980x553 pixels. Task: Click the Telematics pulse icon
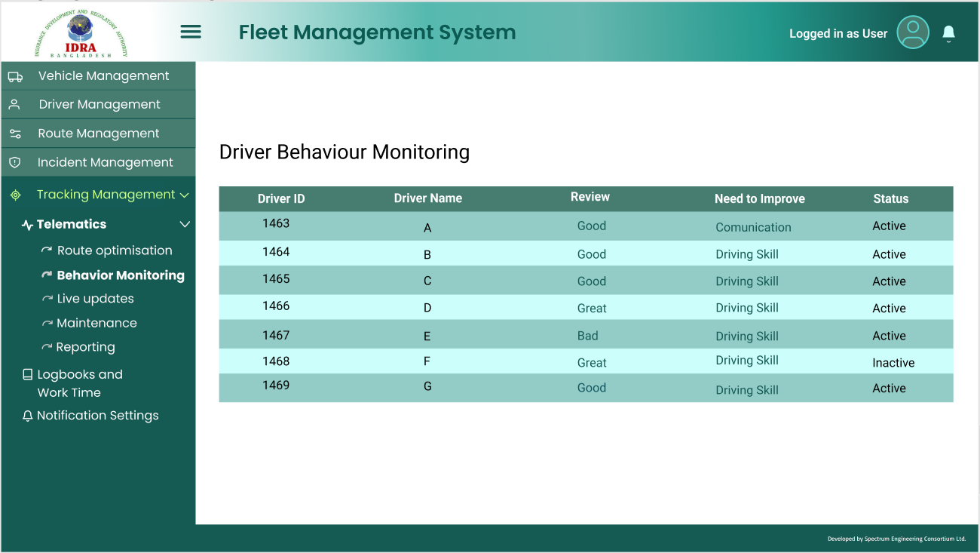28,225
